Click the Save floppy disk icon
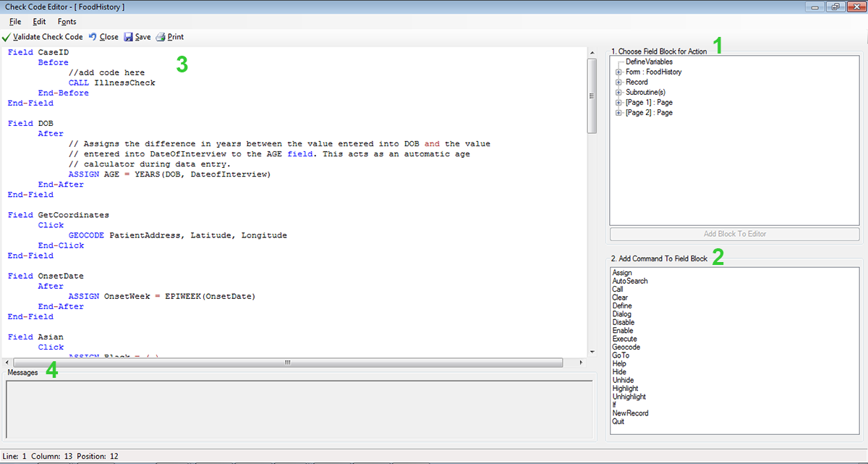The height and width of the screenshot is (464, 868). (128, 37)
